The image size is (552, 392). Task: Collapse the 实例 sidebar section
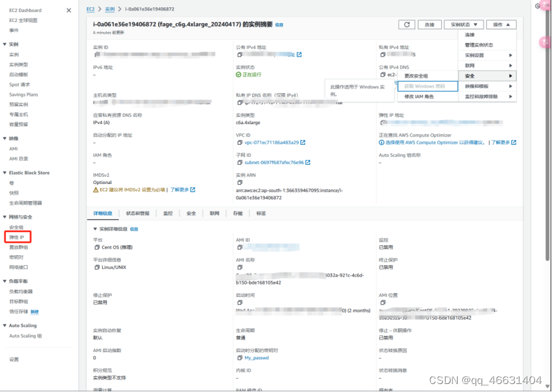(x=5, y=45)
